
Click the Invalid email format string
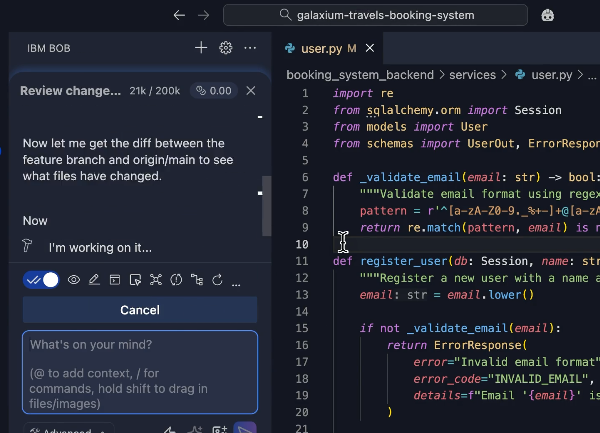[x=529, y=362]
